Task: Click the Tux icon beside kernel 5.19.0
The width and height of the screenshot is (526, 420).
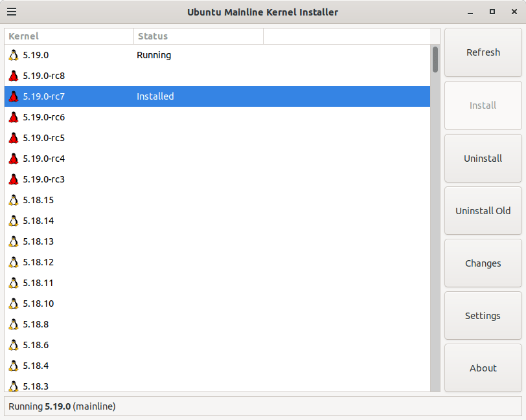Action: coord(14,55)
